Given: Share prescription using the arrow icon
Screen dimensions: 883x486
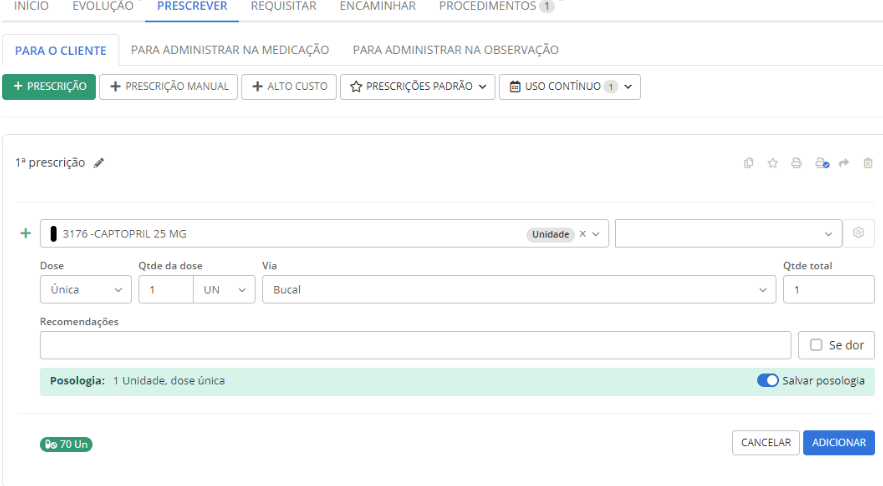Looking at the screenshot, I should click(844, 163).
